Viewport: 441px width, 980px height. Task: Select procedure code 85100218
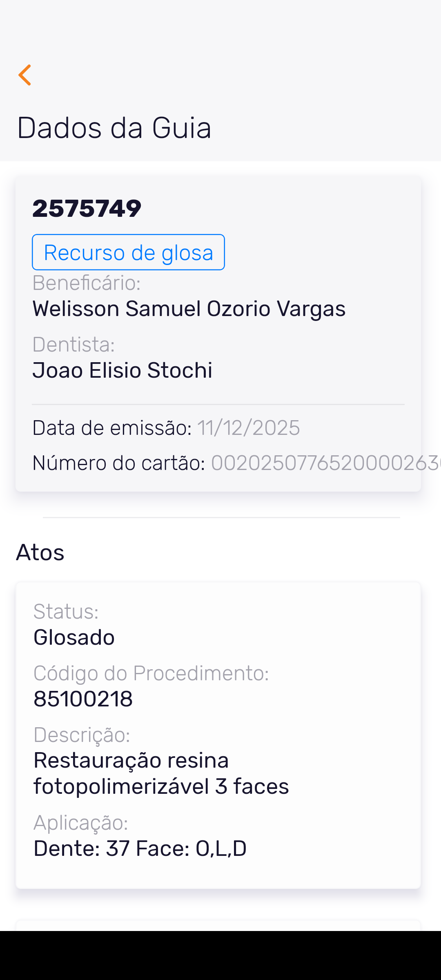83,699
